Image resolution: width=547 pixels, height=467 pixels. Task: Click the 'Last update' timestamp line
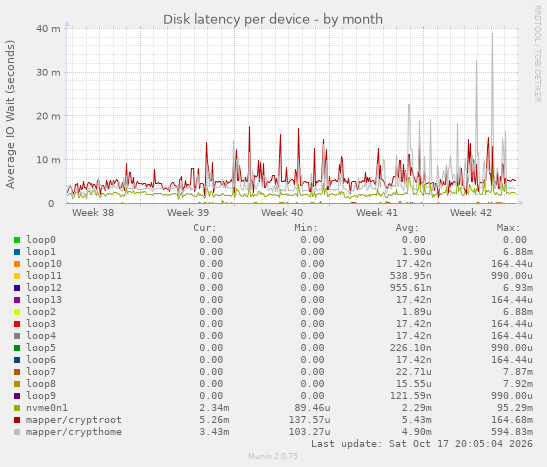pyautogui.click(x=422, y=444)
